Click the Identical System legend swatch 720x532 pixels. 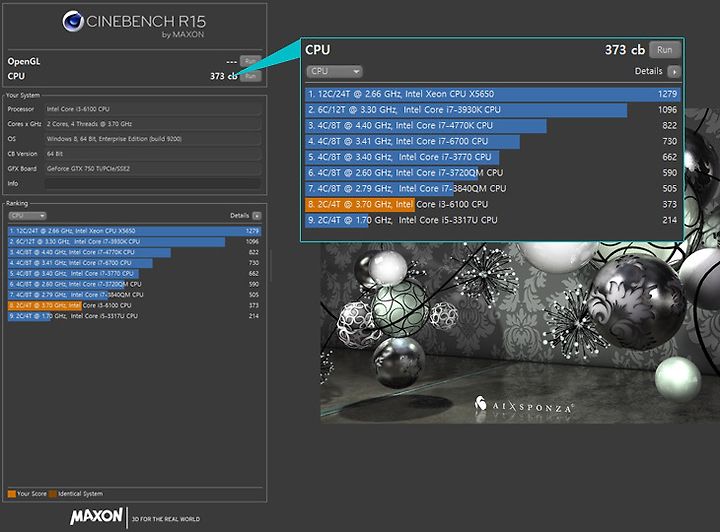tap(53, 494)
